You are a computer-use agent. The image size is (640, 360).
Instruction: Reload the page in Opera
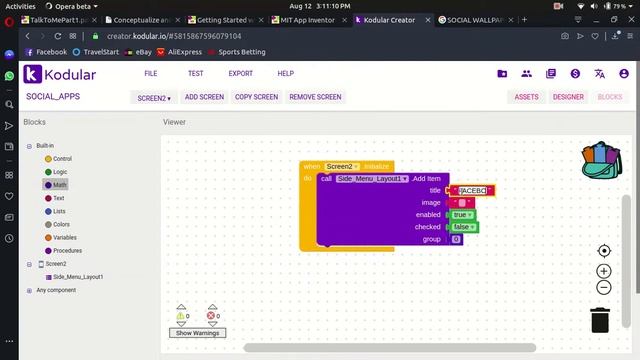[x=58, y=36]
